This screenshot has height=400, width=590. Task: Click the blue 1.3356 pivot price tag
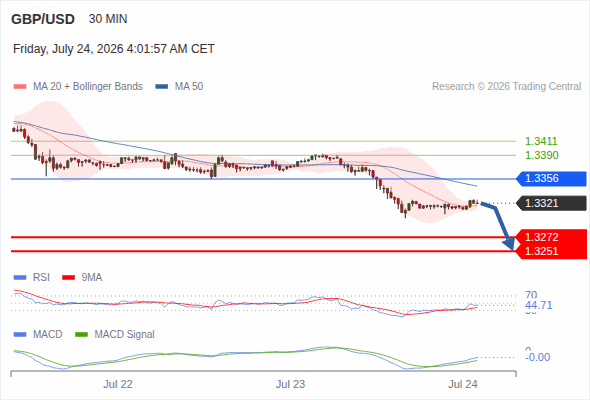552,178
